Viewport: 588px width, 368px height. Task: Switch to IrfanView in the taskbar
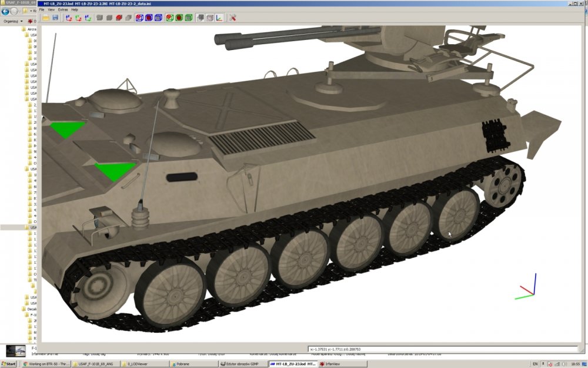[x=330, y=364]
